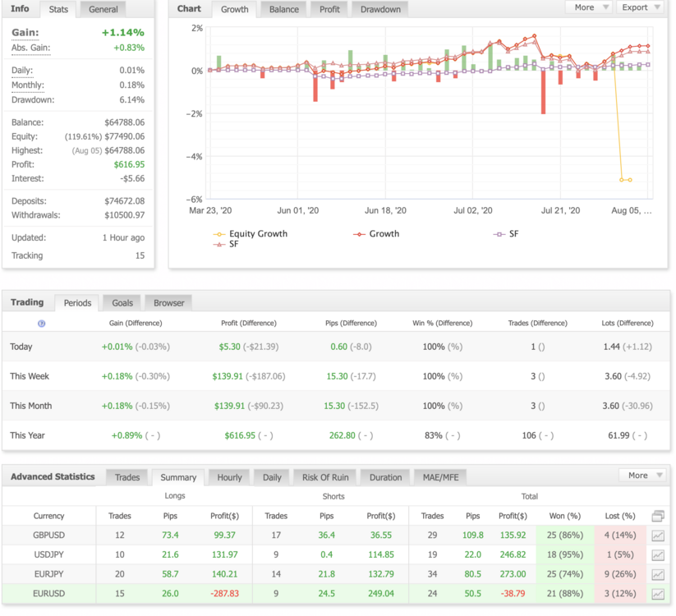Click the Won (%) column header
The width and height of the screenshot is (676, 616).
[x=565, y=516]
